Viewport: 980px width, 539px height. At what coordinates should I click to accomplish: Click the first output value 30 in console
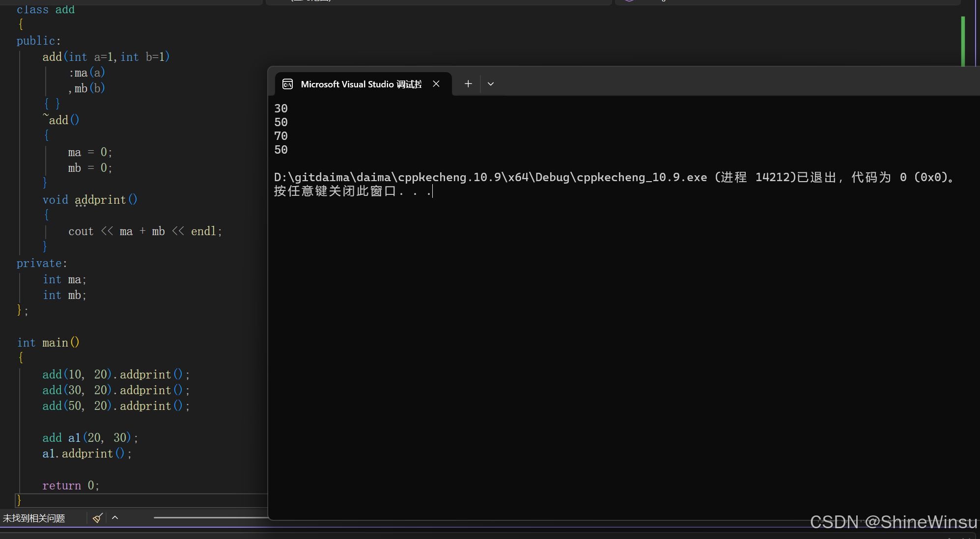coord(281,108)
